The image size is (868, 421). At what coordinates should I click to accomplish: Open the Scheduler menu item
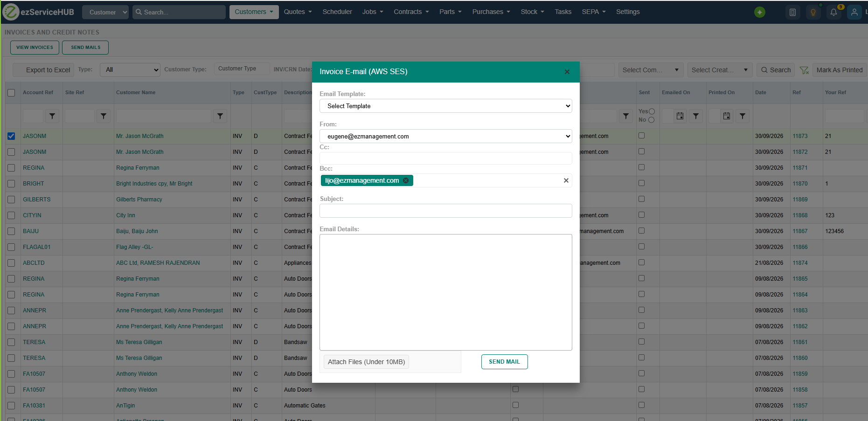pyautogui.click(x=337, y=12)
